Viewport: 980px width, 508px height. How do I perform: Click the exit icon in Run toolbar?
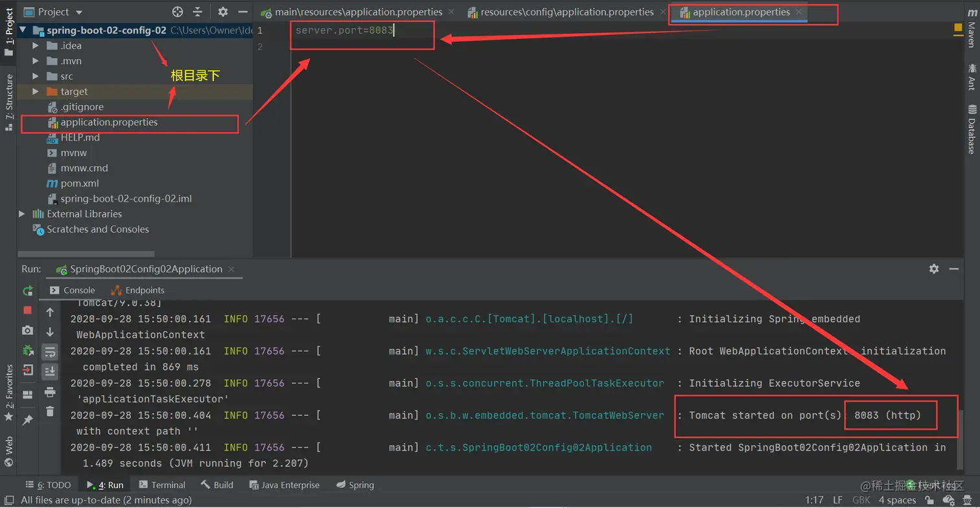pos(27,371)
